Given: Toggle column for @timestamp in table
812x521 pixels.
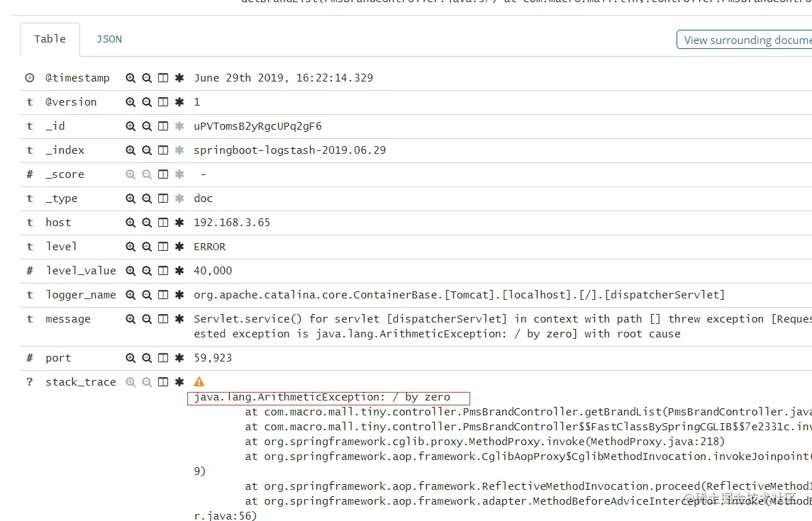Looking at the screenshot, I should coord(163,77).
